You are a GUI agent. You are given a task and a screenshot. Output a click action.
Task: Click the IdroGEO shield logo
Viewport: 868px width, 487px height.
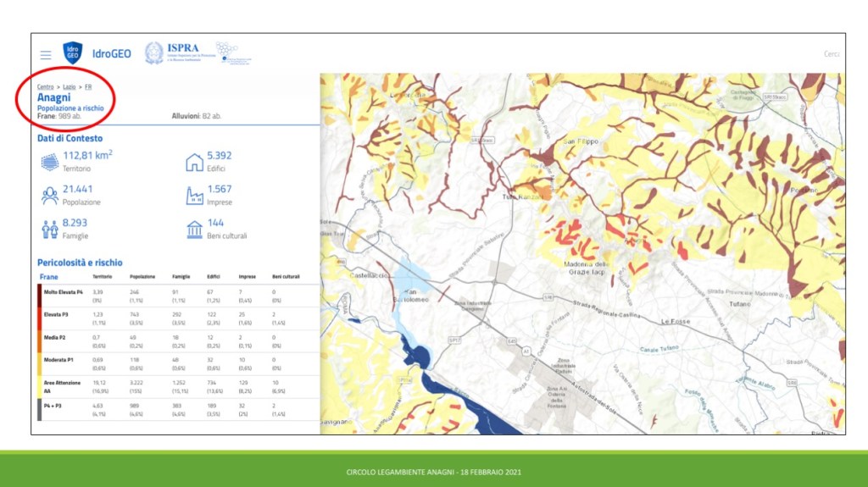pyautogui.click(x=73, y=53)
